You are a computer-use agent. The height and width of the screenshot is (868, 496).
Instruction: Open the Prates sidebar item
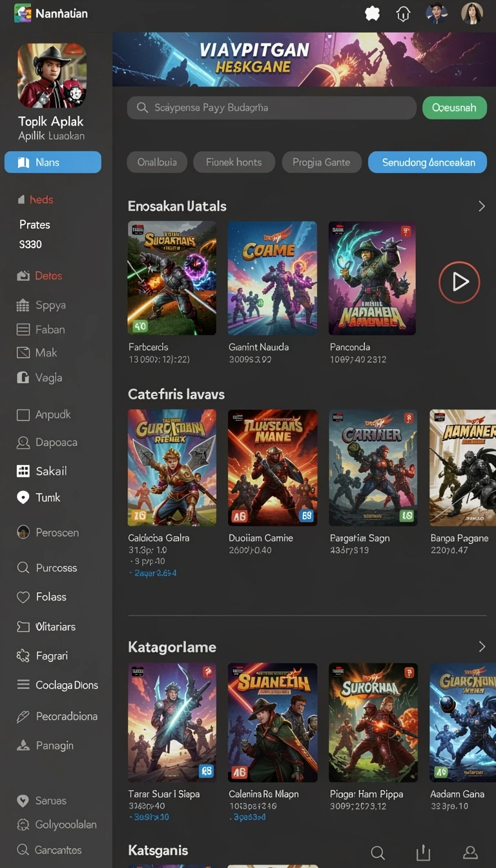pos(35,225)
